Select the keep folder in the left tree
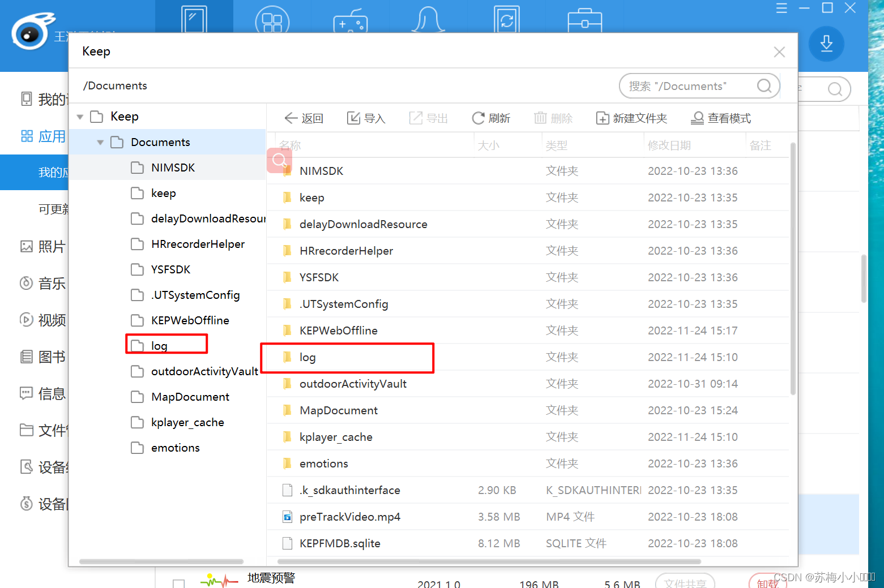884x588 pixels. 167,193
